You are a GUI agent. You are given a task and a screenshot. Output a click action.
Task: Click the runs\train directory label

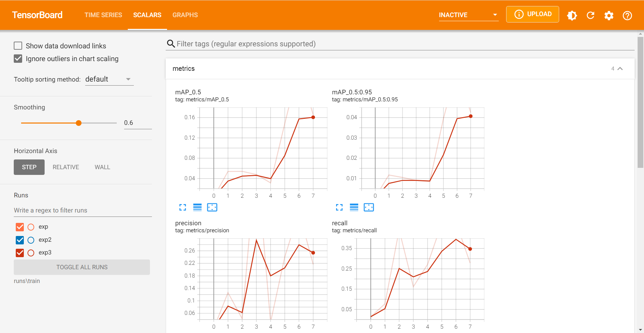pos(27,281)
